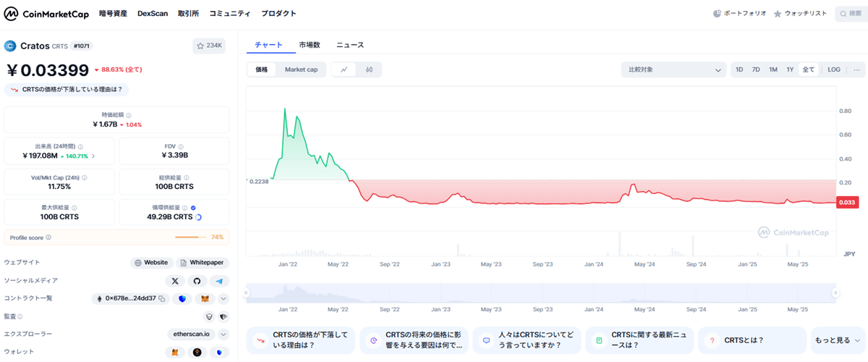This screenshot has width=868, height=362.
Task: Expand explorer list chevron
Action: click(224, 334)
